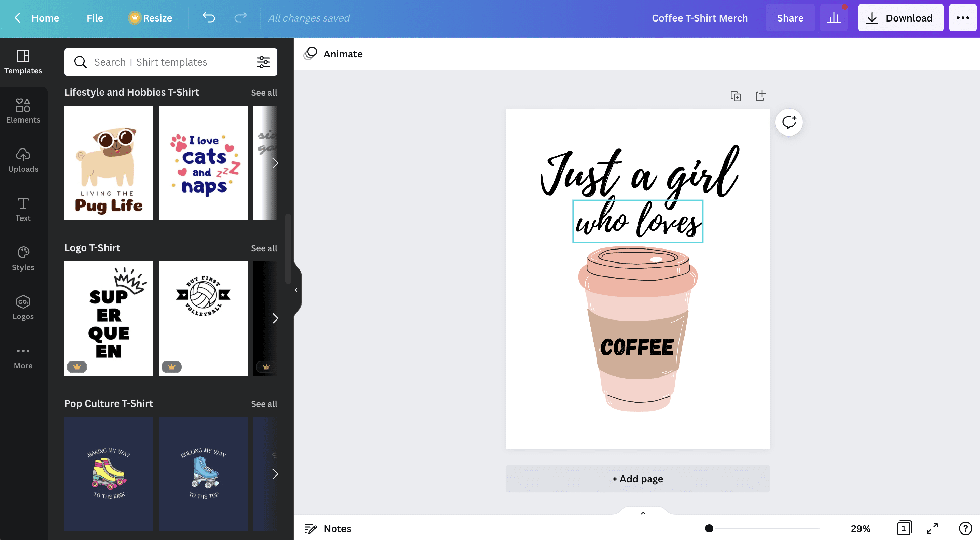Viewport: 980px width, 540px height.
Task: Select the Pug Life template thumbnail
Action: [x=109, y=163]
